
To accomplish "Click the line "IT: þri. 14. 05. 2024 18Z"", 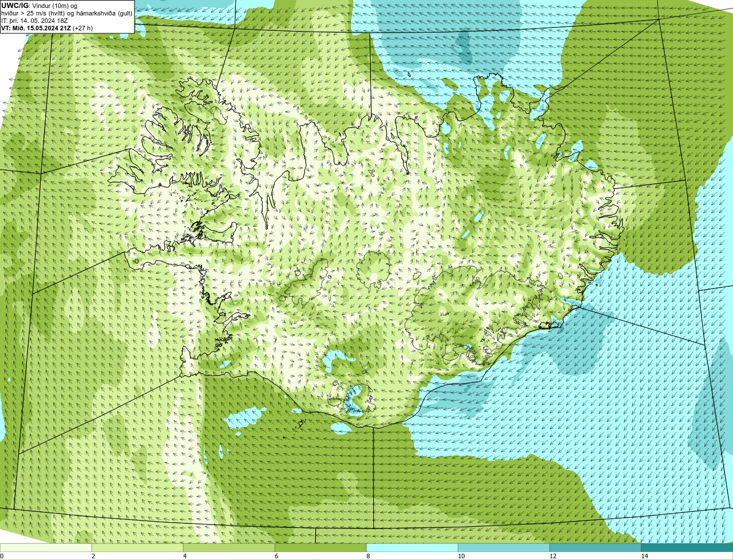I will [x=34, y=21].
